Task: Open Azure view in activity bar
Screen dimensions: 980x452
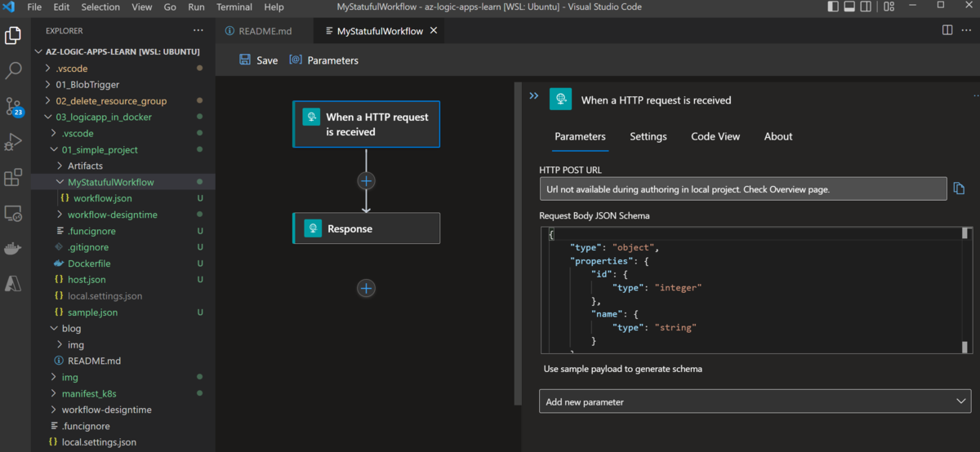Action: tap(13, 284)
